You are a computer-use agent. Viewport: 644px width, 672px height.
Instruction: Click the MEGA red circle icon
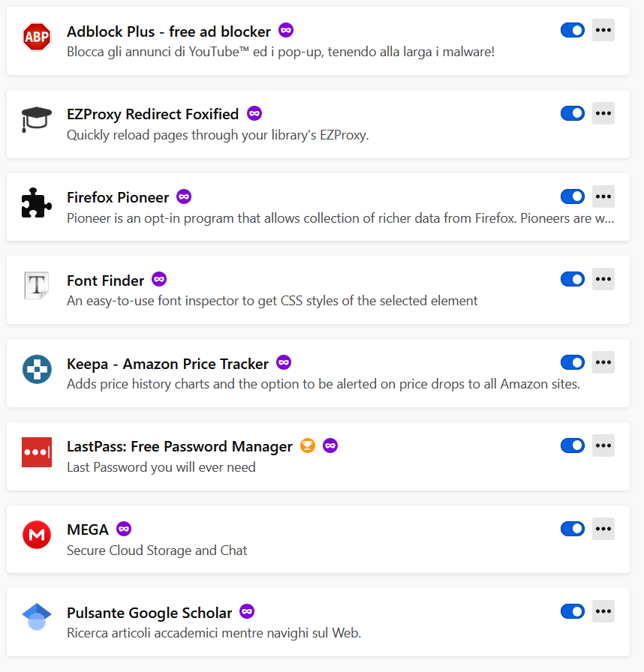click(x=37, y=535)
